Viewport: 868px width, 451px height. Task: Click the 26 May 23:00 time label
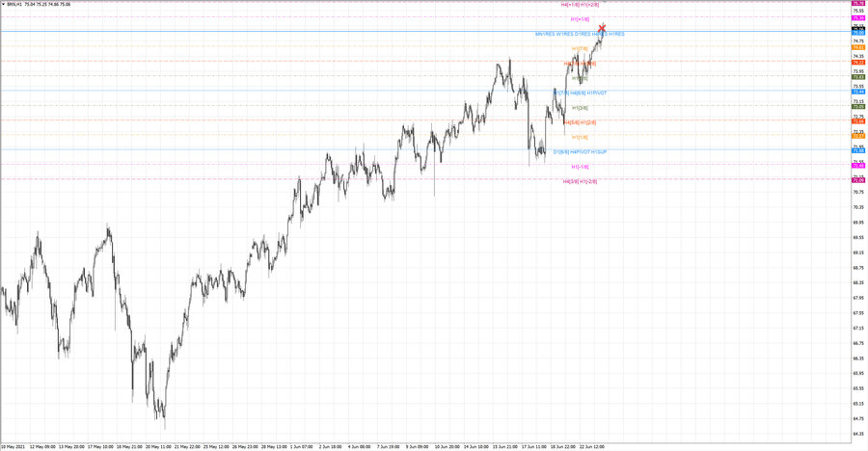(x=245, y=446)
